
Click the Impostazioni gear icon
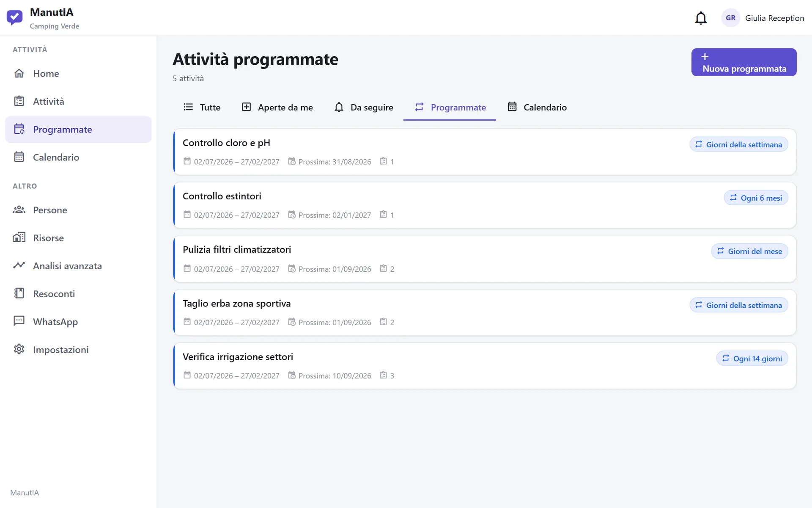19,349
